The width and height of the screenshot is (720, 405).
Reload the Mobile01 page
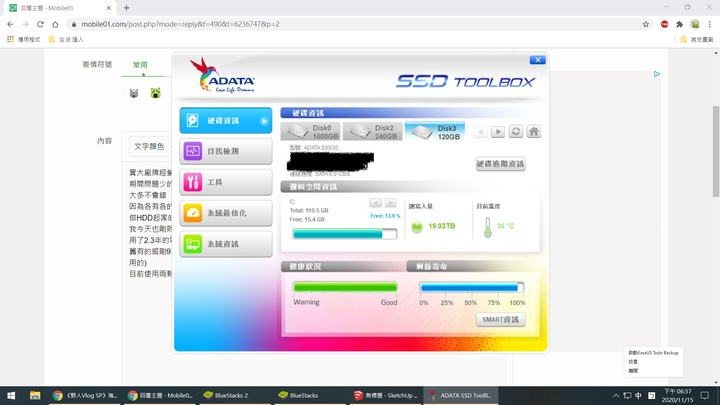(x=40, y=24)
